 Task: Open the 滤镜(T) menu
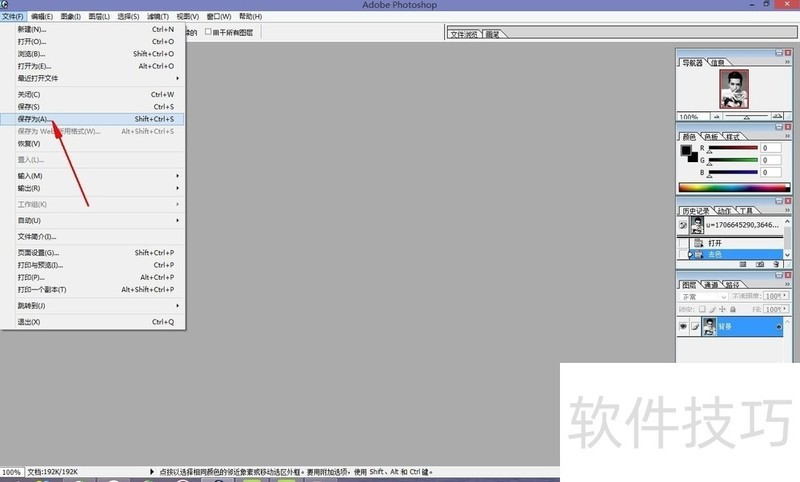click(x=158, y=16)
